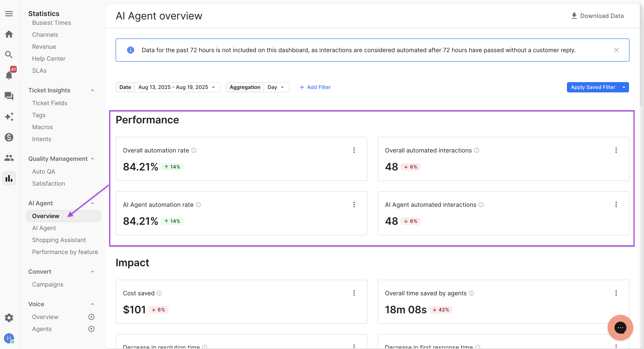This screenshot has height=349, width=644.
Task: Open AI Agent sub-page in sidebar
Action: click(44, 228)
